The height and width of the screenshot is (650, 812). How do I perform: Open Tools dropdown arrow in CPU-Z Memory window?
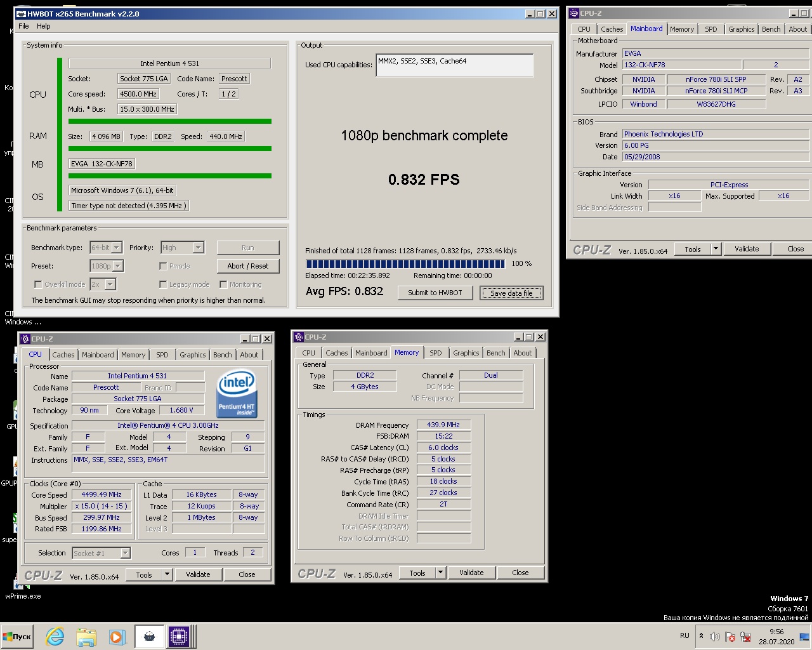(x=441, y=573)
